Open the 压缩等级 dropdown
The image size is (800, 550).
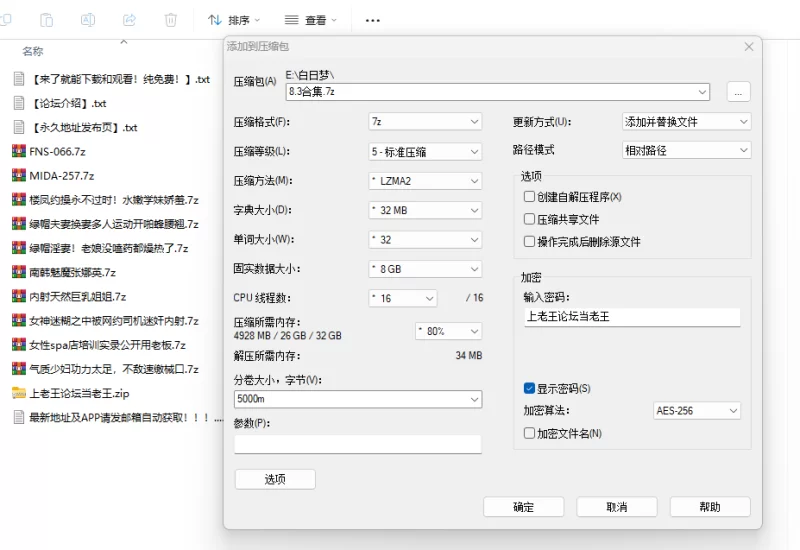click(x=425, y=152)
